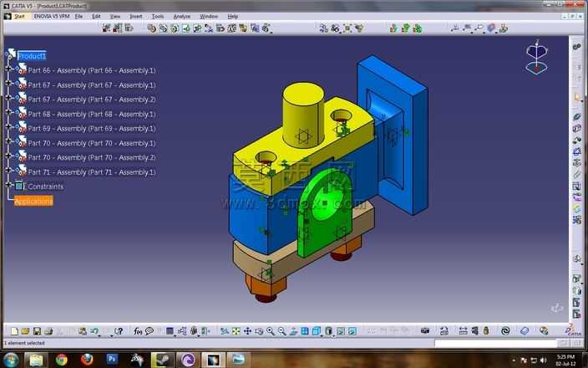Click the command input field in status bar

pos(496,343)
